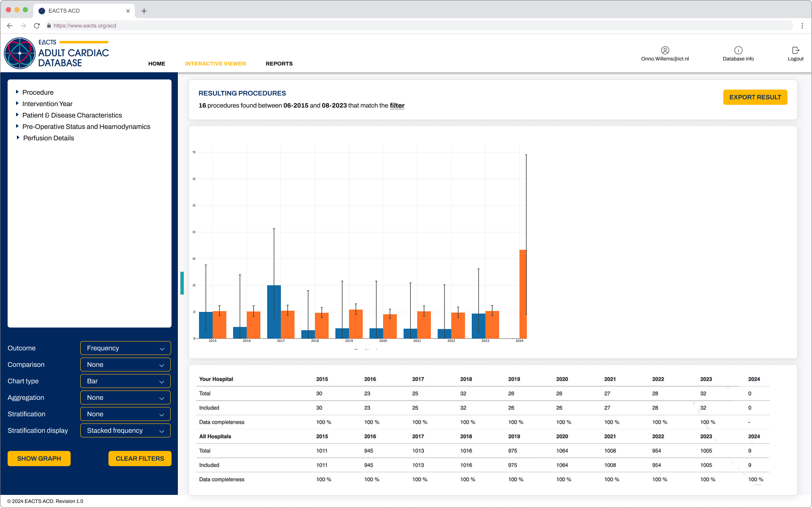The image size is (812, 508).
Task: Click the EACTS Adult Cardiac Database logo
Action: pyautogui.click(x=56, y=53)
